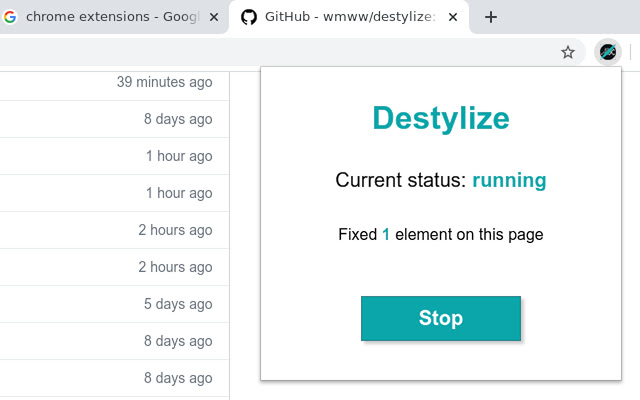Close the GitHub wmww/destylize tab

coord(453,17)
